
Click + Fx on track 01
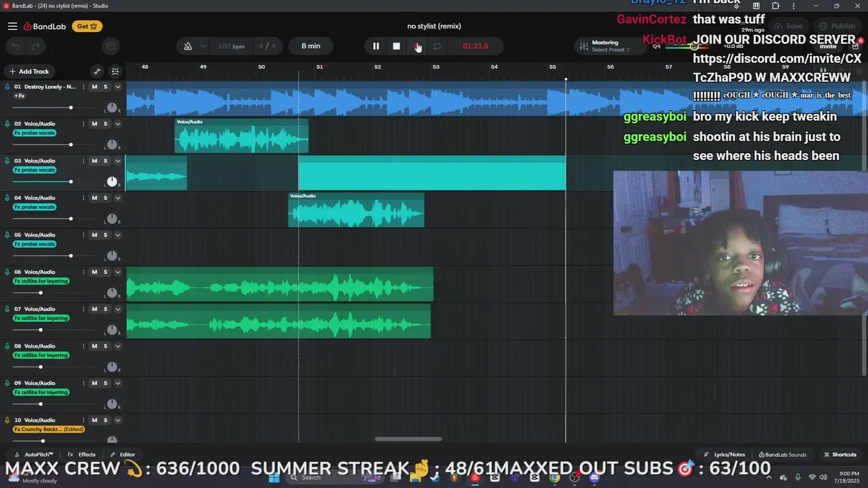point(20,96)
